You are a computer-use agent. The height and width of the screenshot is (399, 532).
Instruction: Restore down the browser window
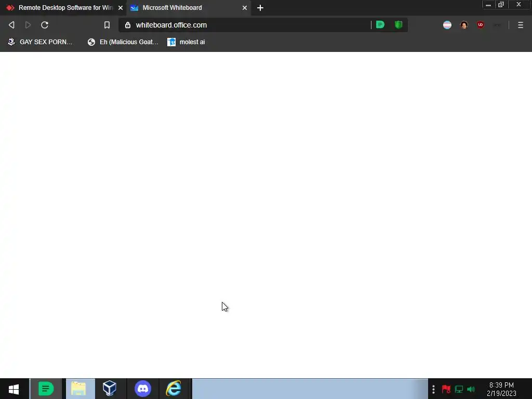point(501,5)
